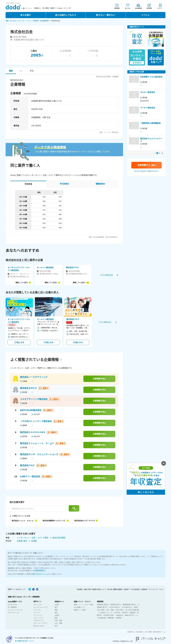Open オールイン株式会社 company card
The height and width of the screenshot is (644, 171).
(x=48, y=275)
